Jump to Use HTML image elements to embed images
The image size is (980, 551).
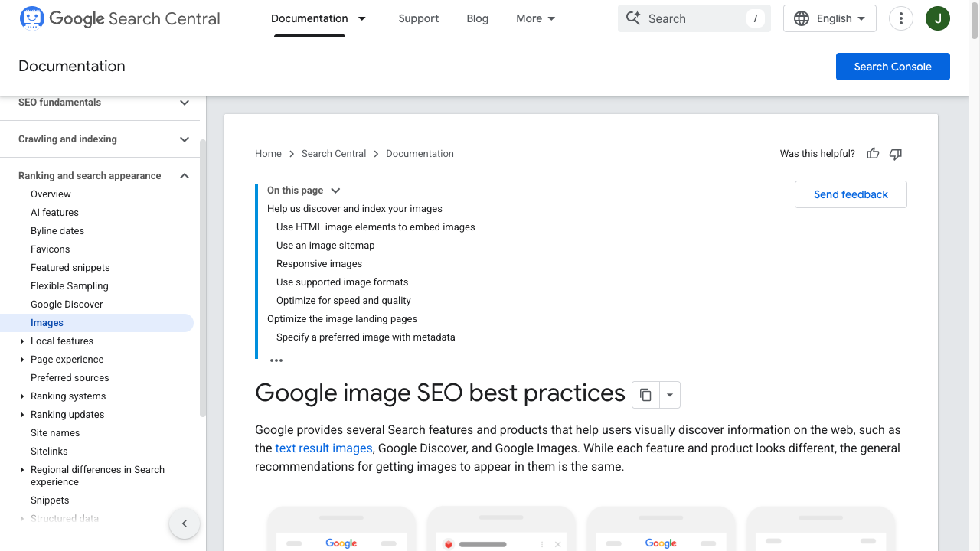coord(376,227)
